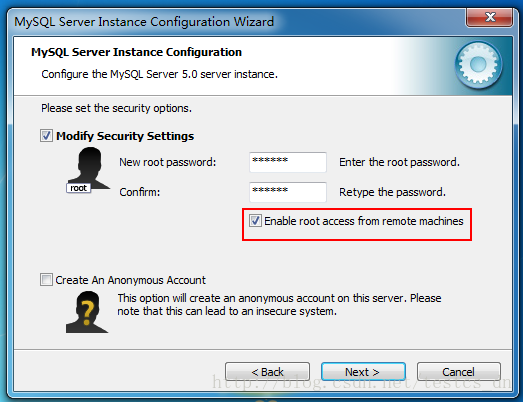Enable the Create An Anonymous Account checkbox
This screenshot has width=523, height=402.
(46, 280)
